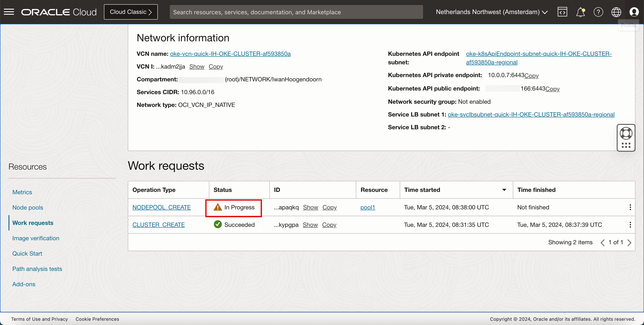Go to previous page of work requests
Screen dimensions: 644x325
(602, 243)
